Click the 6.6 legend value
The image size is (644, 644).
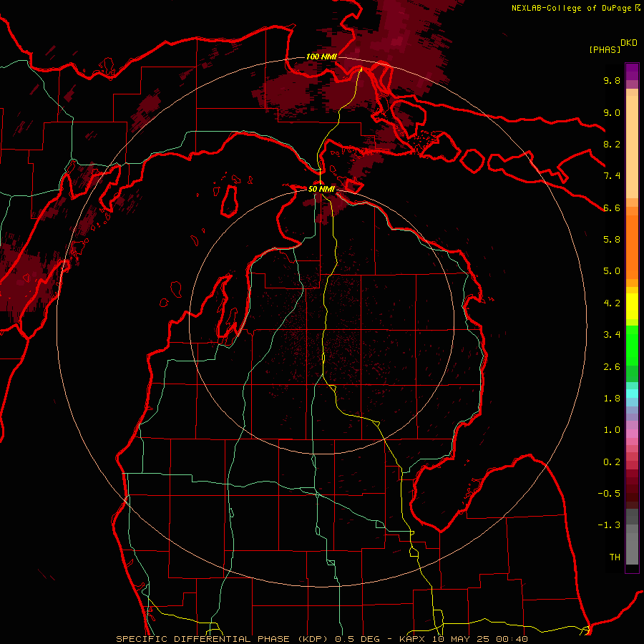(612, 208)
